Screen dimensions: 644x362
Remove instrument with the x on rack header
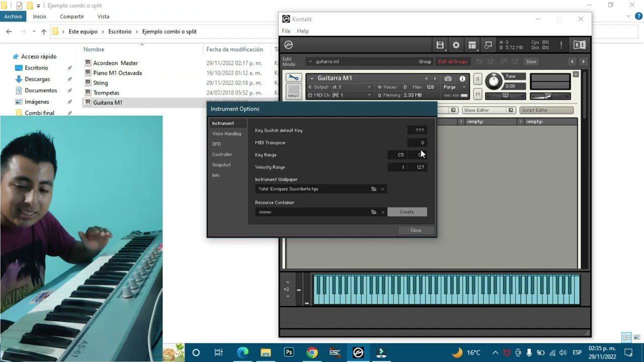pyautogui.click(x=576, y=74)
